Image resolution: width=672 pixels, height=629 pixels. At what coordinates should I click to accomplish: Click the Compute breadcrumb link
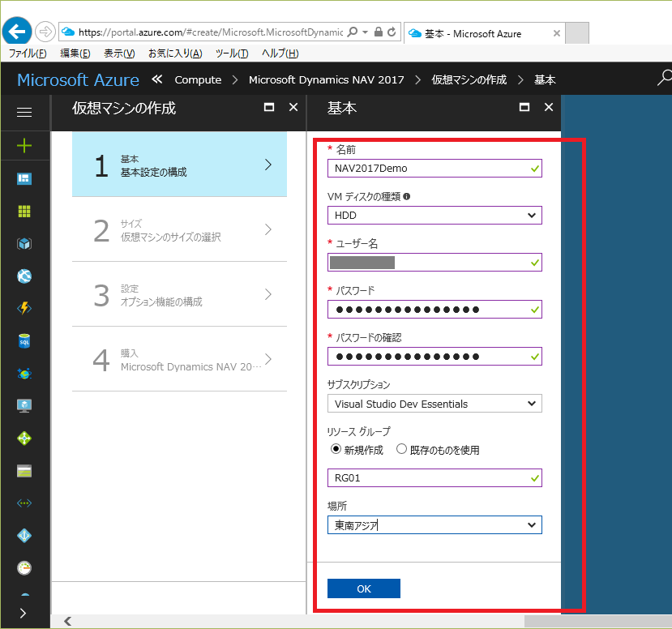198,79
